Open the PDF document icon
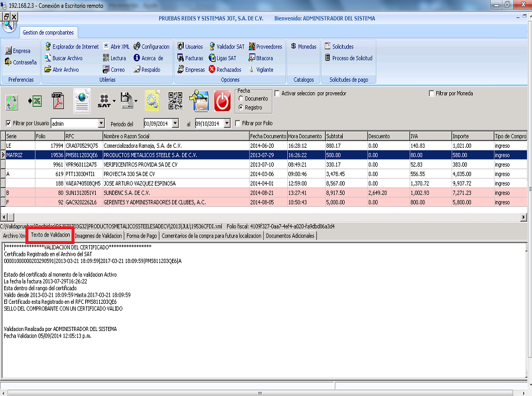 pos(58,102)
